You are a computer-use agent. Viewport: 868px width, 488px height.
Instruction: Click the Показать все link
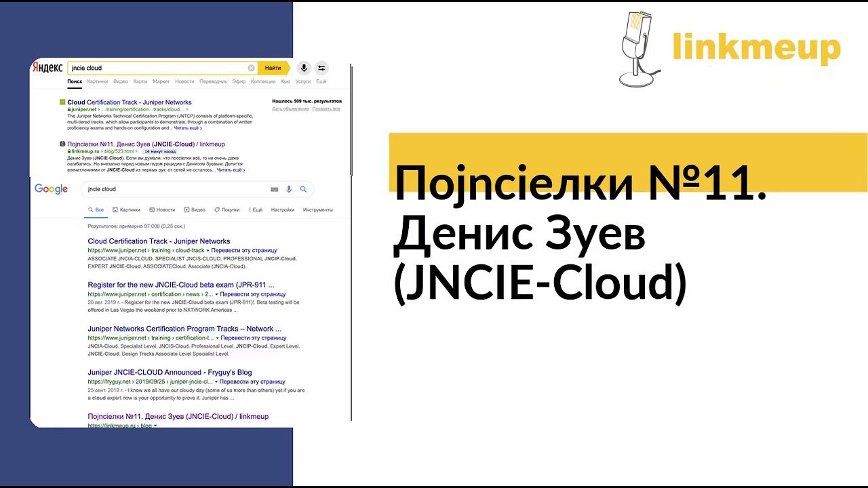(x=326, y=108)
